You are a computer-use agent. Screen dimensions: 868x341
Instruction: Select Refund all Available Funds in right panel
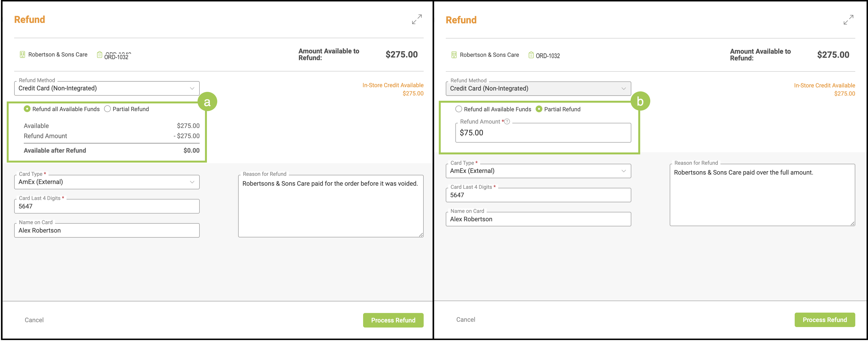pyautogui.click(x=459, y=109)
